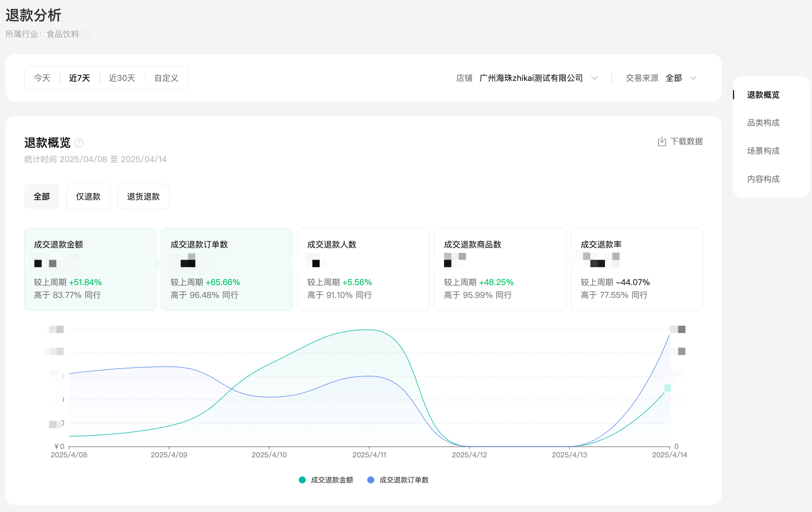
Task: Enable the 成交退款人数 metric card
Action: point(363,269)
